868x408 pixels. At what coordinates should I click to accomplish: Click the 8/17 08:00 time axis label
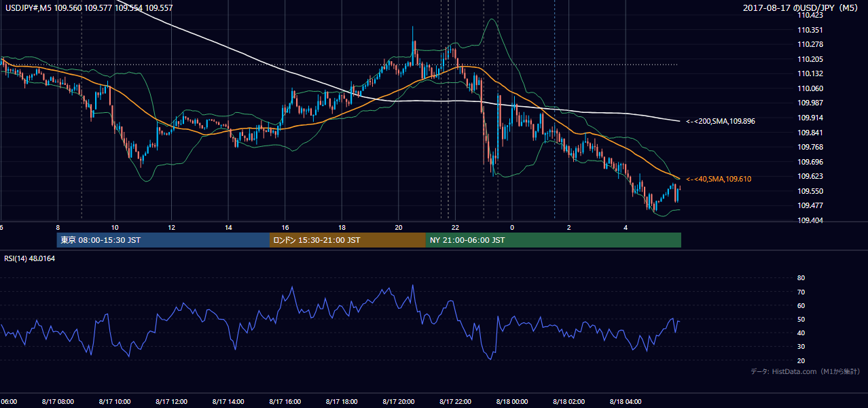click(x=58, y=402)
